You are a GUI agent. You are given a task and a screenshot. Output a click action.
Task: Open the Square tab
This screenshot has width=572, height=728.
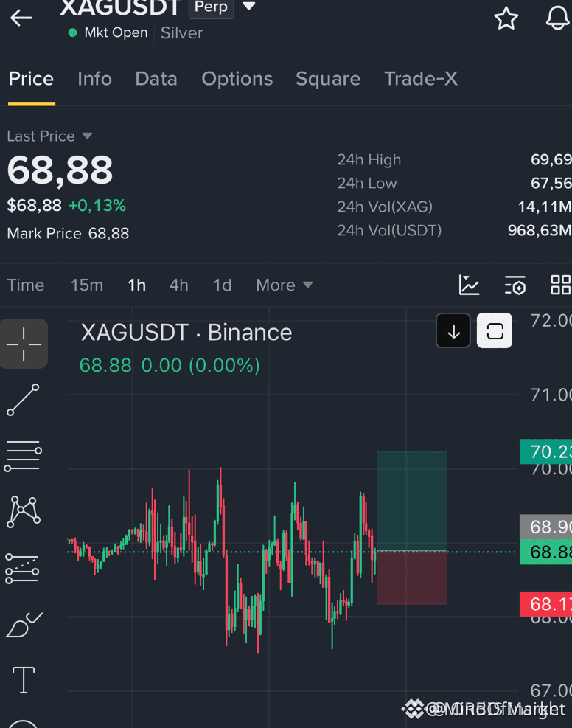[x=328, y=79]
